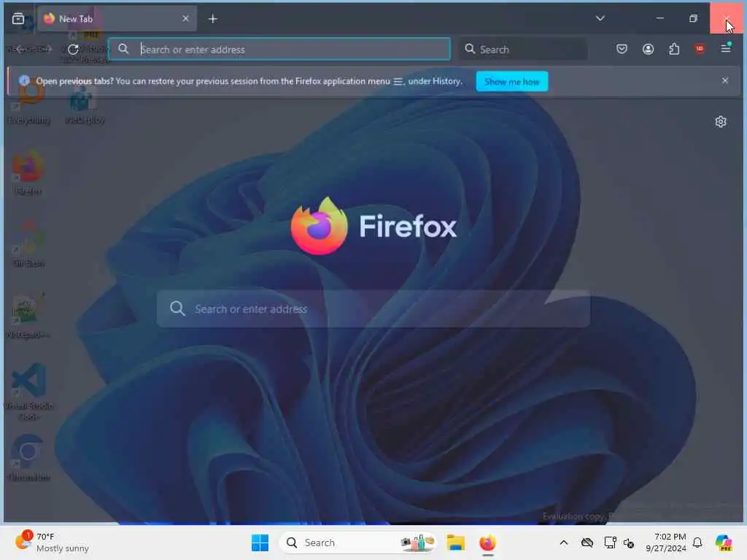The image size is (747, 560).
Task: Restore down the Firefox window
Action: 693,18
